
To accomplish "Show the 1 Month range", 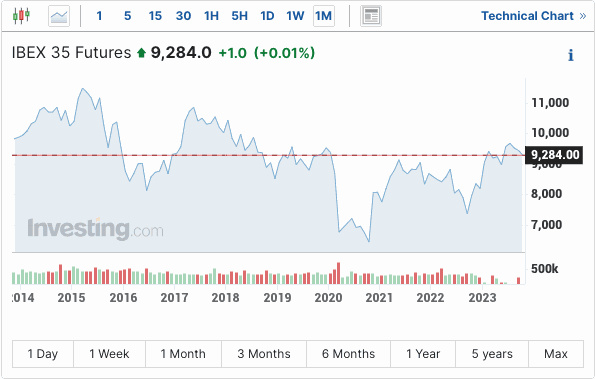I will [183, 354].
